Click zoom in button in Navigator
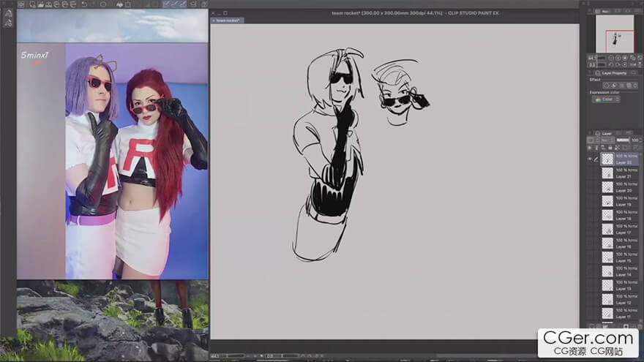644x362 pixels. point(618,58)
